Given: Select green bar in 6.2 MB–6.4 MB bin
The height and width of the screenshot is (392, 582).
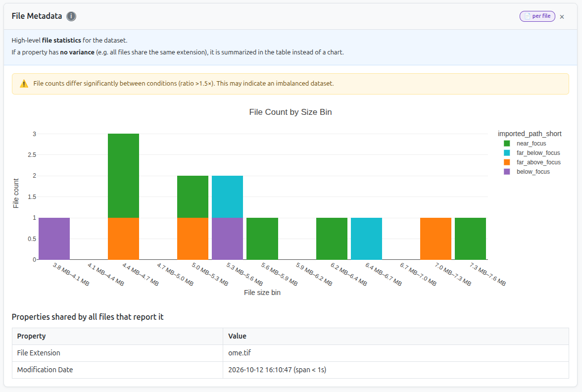Looking at the screenshot, I should click(332, 239).
